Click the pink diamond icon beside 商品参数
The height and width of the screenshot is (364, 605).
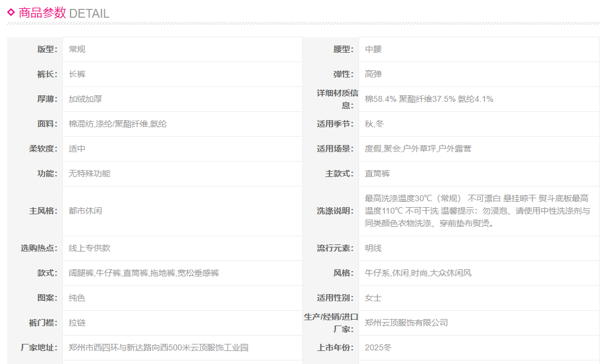pyautogui.click(x=11, y=12)
